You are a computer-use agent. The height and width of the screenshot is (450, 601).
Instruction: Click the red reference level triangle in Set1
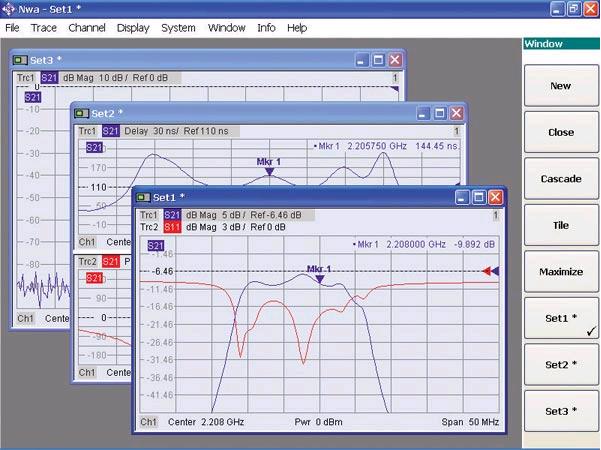point(486,271)
